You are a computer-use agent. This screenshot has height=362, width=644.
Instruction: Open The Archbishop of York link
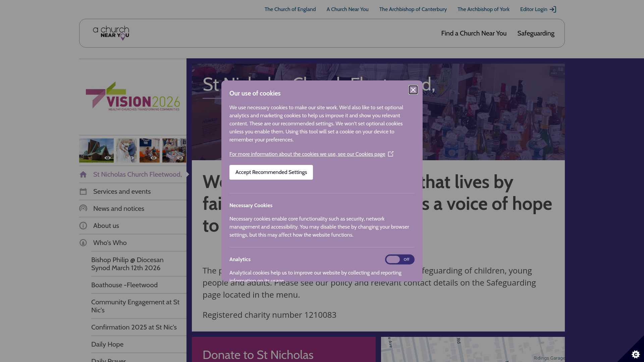[x=483, y=9]
